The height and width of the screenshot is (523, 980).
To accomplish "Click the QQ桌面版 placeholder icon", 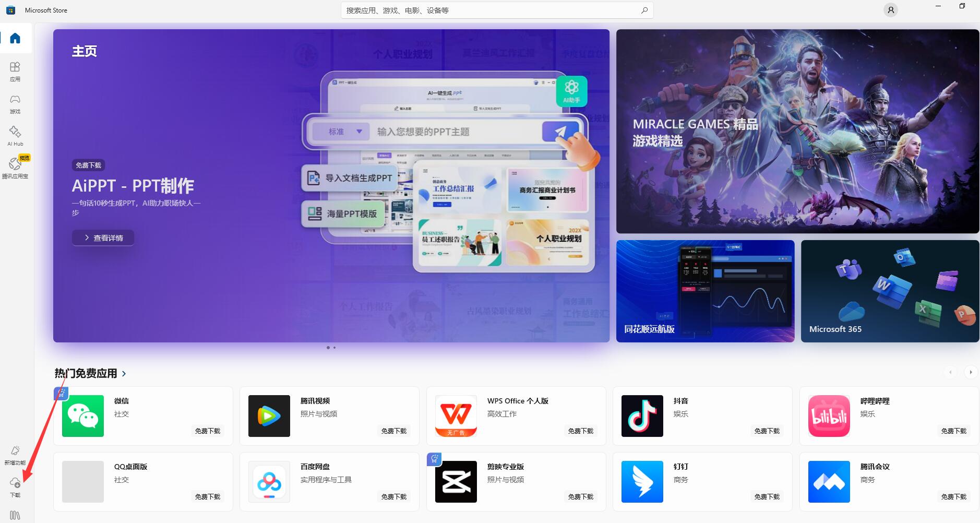I will tap(83, 482).
